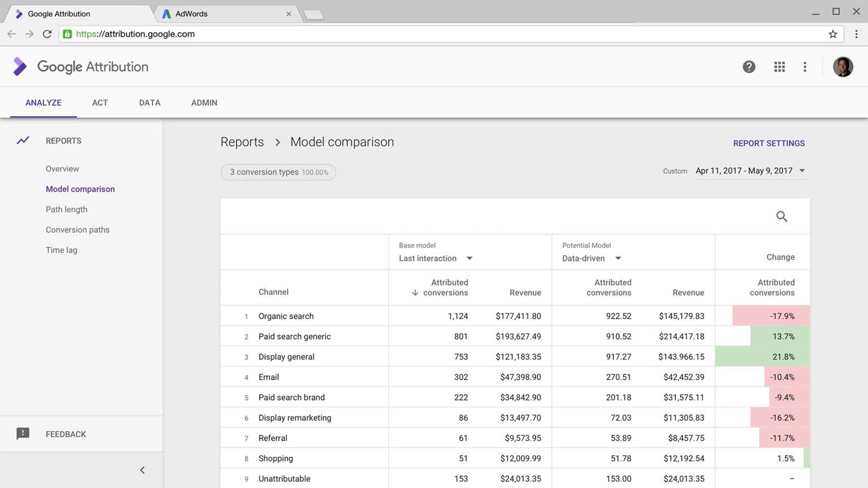This screenshot has height=488, width=868.
Task: Click the FEEDBACK label
Action: [66, 434]
